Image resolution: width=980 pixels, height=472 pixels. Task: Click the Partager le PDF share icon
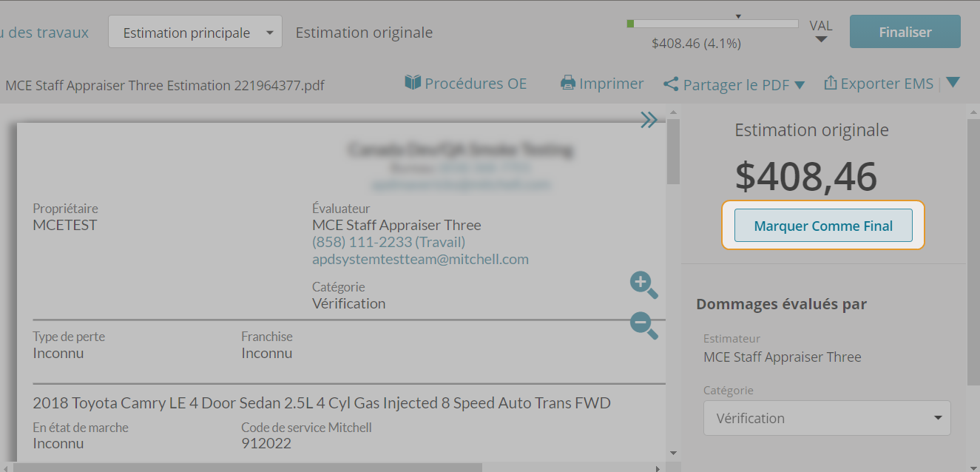[x=671, y=84]
